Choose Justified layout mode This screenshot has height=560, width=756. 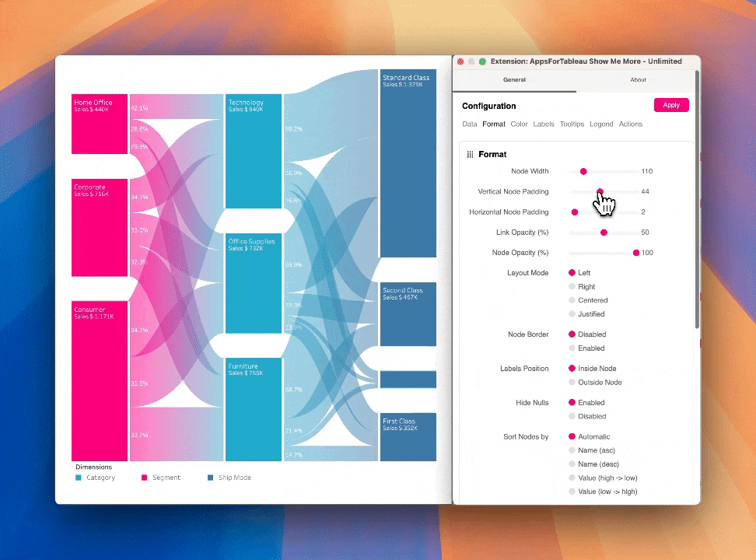pyautogui.click(x=572, y=314)
